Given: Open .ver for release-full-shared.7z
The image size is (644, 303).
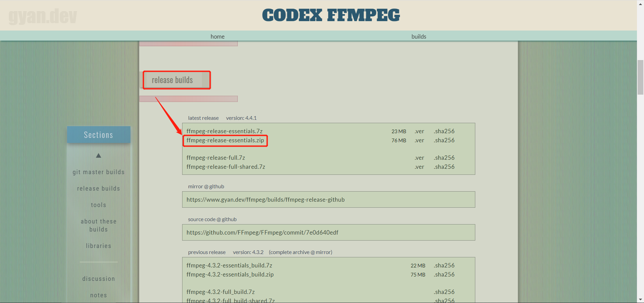Looking at the screenshot, I should 419,167.
